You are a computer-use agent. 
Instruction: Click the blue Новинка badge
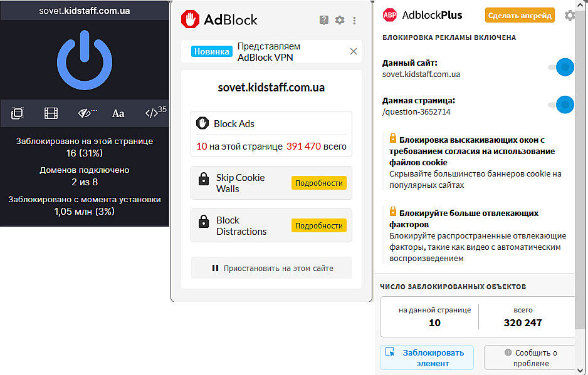[x=212, y=51]
